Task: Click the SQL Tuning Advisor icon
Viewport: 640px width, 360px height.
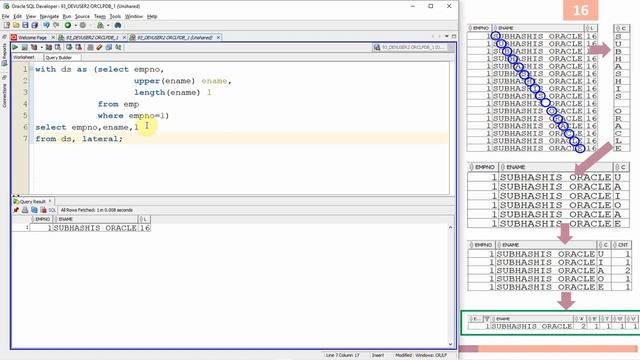Action: 58,47
